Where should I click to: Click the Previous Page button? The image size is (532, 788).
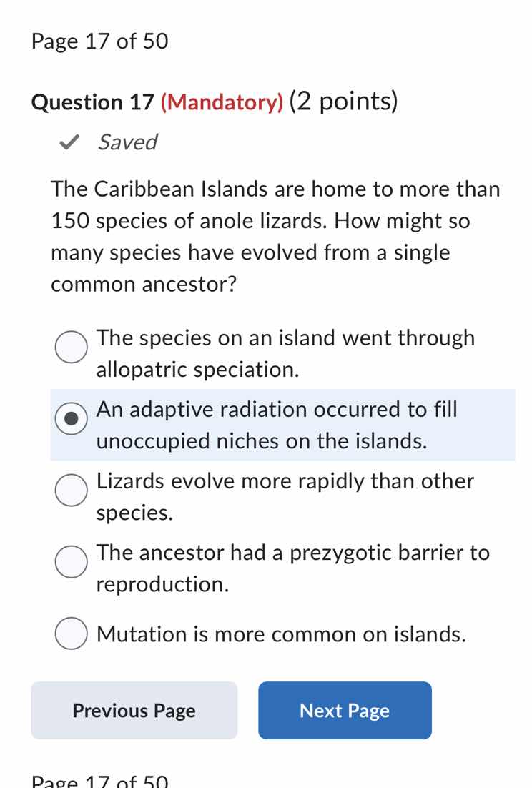click(134, 710)
